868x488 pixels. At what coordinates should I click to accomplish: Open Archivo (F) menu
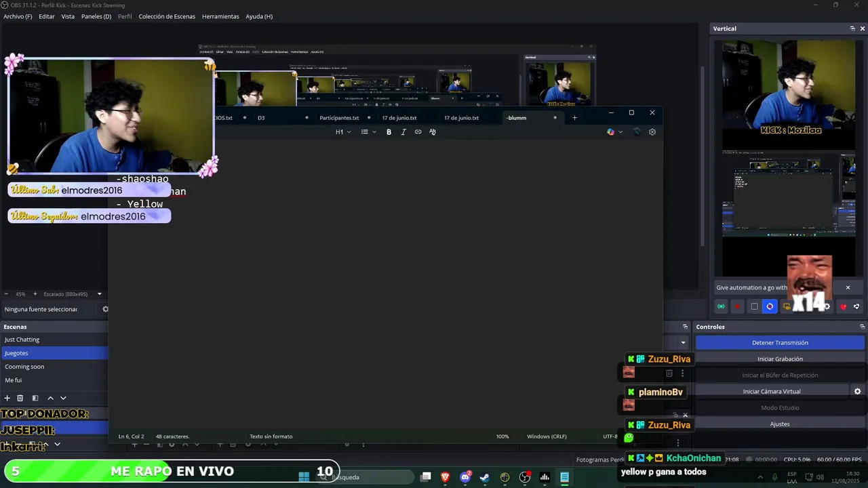pyautogui.click(x=18, y=16)
